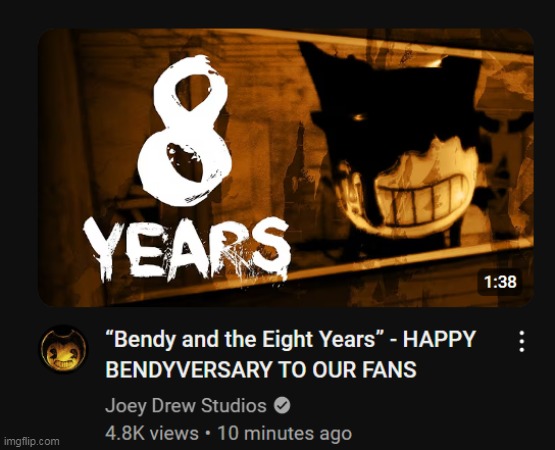
Task: Click the Joey Drew Studios channel avatar
Action: (64, 349)
